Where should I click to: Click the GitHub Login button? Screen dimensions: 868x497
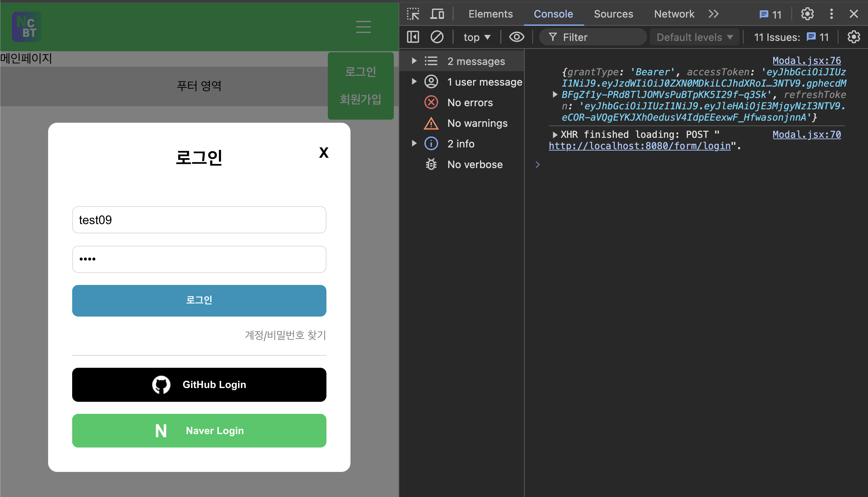[x=199, y=385]
